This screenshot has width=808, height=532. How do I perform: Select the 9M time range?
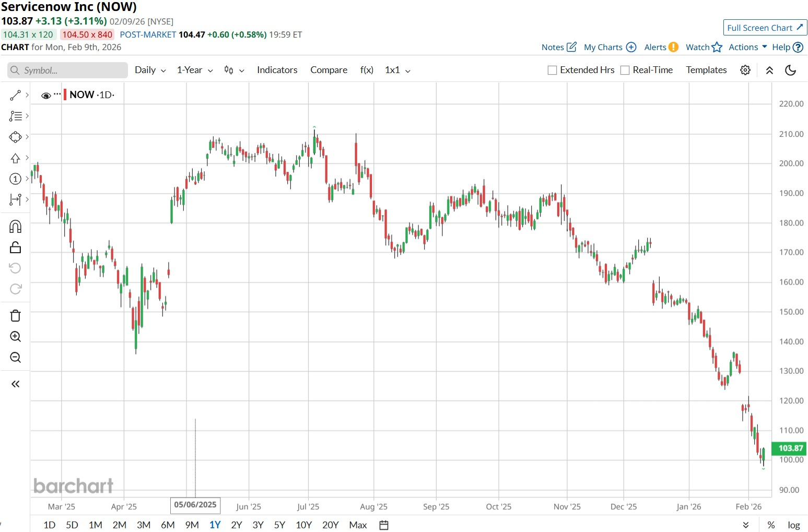tap(192, 525)
